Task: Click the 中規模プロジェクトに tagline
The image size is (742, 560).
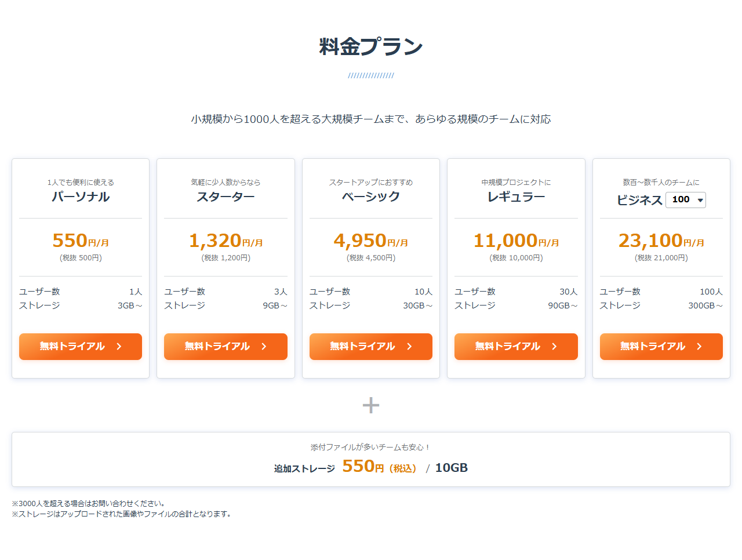Action: [x=516, y=182]
